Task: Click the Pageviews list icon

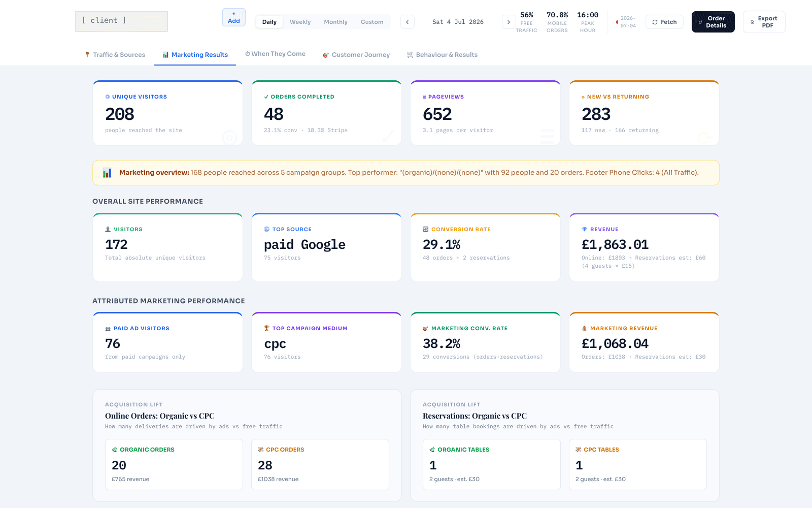Action: point(424,97)
